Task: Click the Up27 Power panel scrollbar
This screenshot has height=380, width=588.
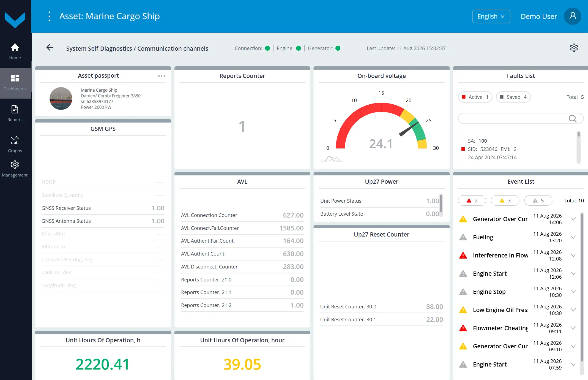Action: pyautogui.click(x=441, y=205)
